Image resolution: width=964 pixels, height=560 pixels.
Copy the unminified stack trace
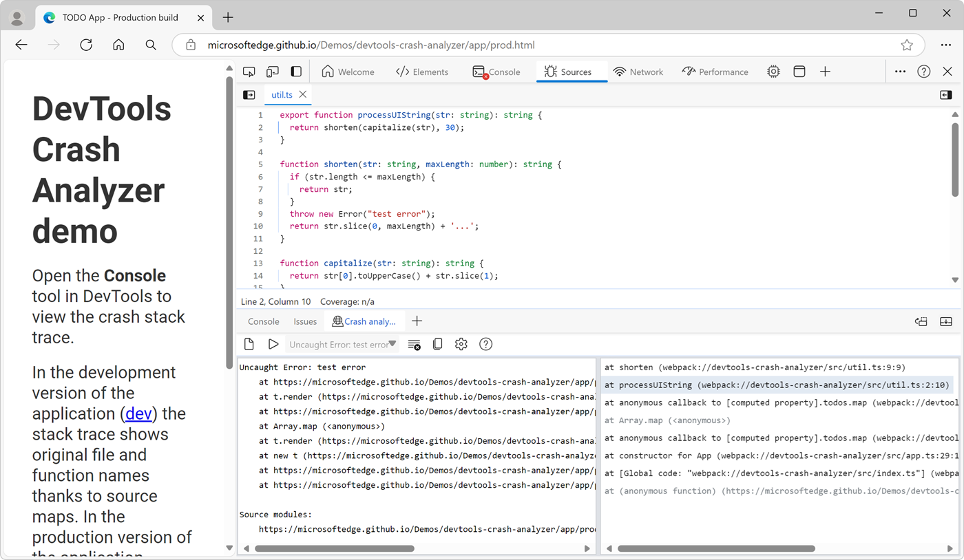[x=438, y=344]
